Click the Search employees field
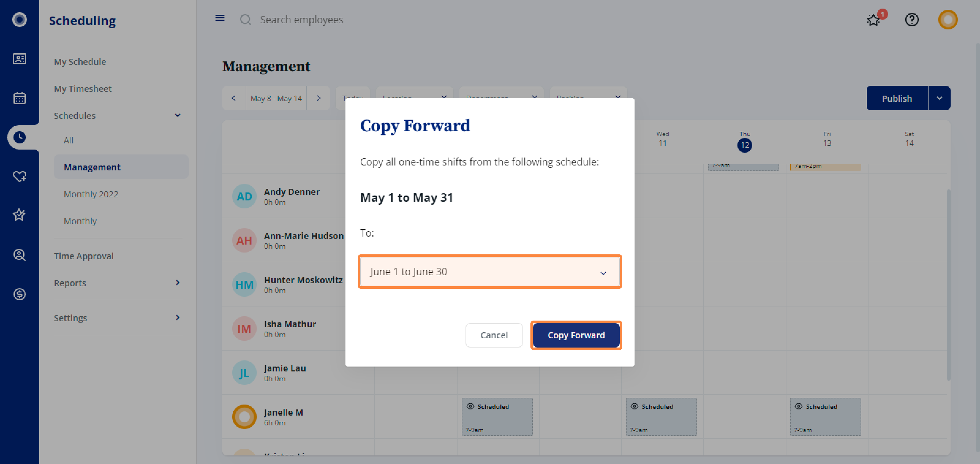The width and height of the screenshot is (980, 464). click(x=301, y=19)
